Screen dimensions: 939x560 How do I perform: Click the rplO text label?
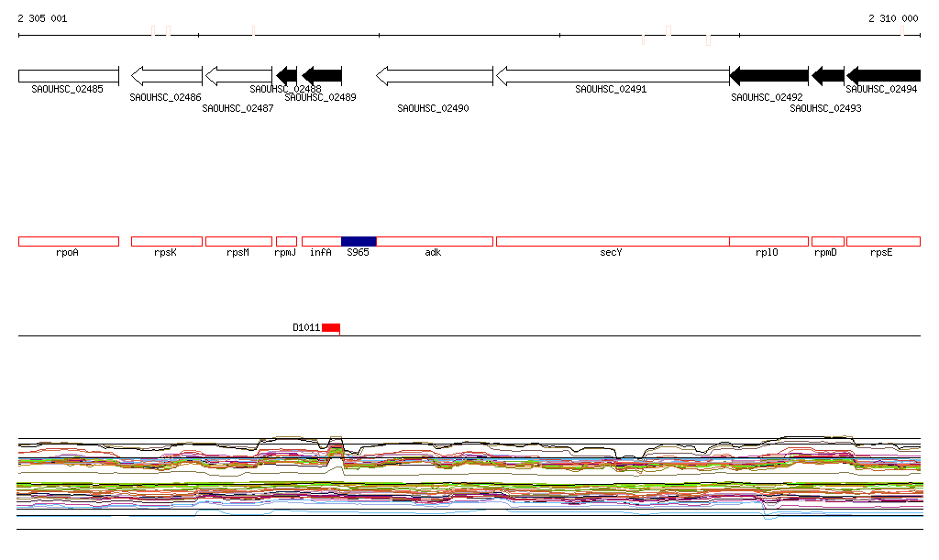767,252
